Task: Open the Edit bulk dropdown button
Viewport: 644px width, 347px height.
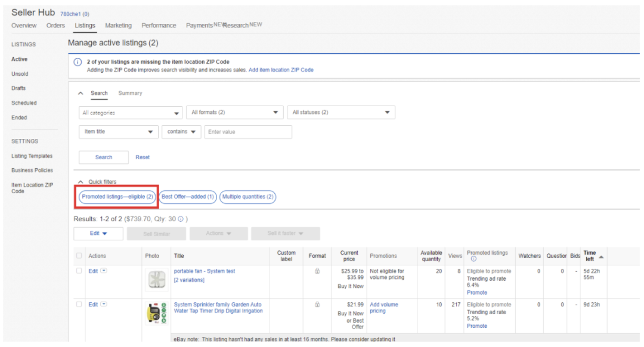Action: pos(98,233)
